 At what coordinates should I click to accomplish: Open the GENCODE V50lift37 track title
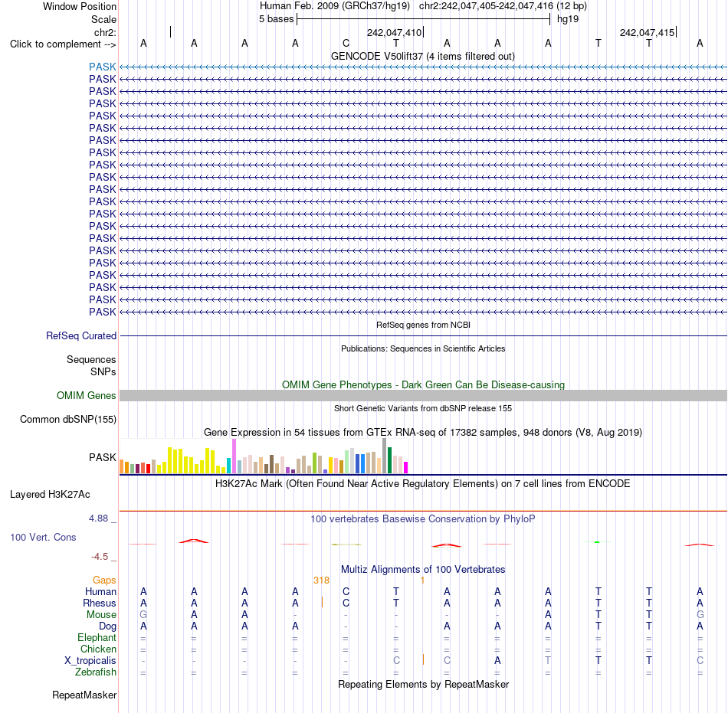pos(423,56)
